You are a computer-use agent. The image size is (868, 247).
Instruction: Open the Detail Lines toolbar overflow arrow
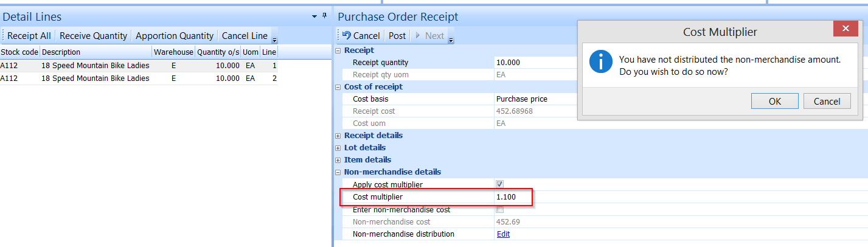274,40
